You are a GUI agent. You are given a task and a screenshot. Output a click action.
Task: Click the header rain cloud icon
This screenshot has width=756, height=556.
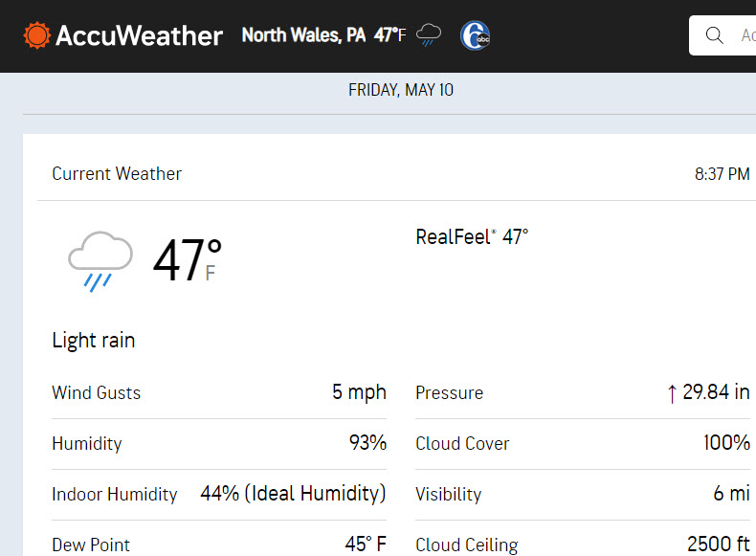point(429,35)
